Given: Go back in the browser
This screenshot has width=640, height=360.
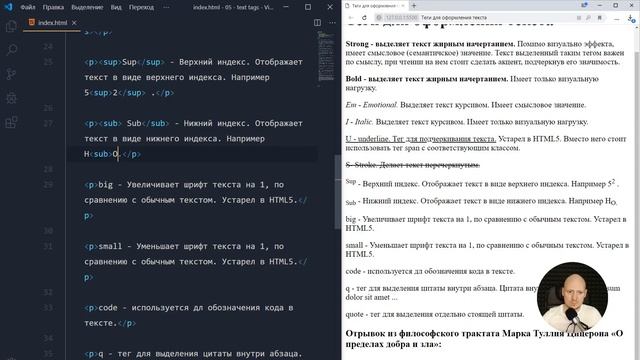Looking at the screenshot, I should tap(351, 18).
